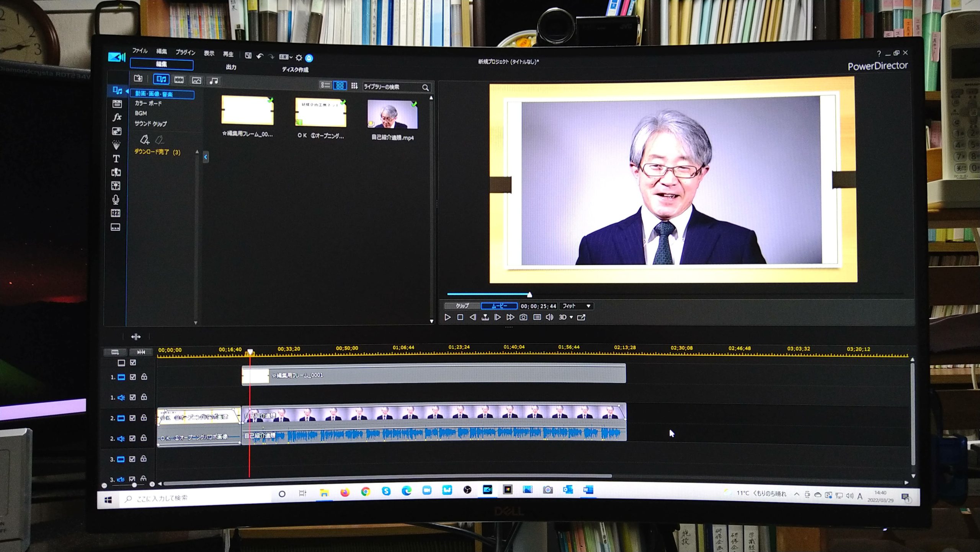Open the fx Effect Room

[117, 117]
